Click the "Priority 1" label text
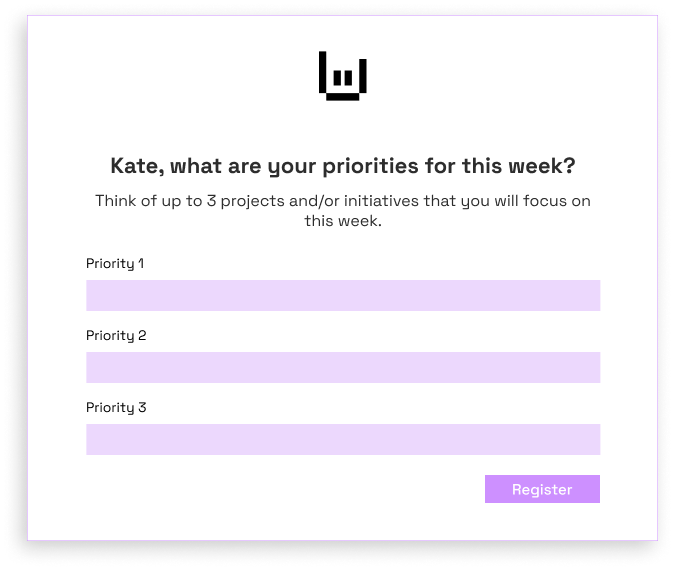The width and height of the screenshot is (674, 569). pyautogui.click(x=115, y=264)
